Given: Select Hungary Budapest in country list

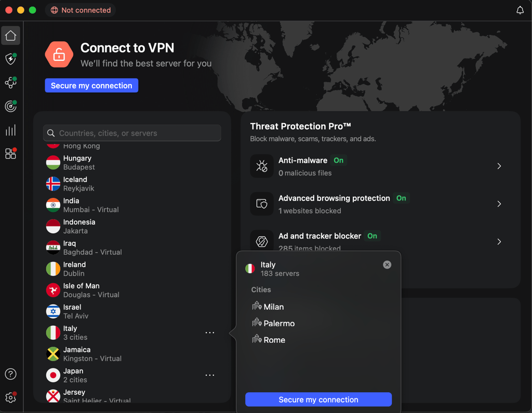Looking at the screenshot, I should (132, 163).
